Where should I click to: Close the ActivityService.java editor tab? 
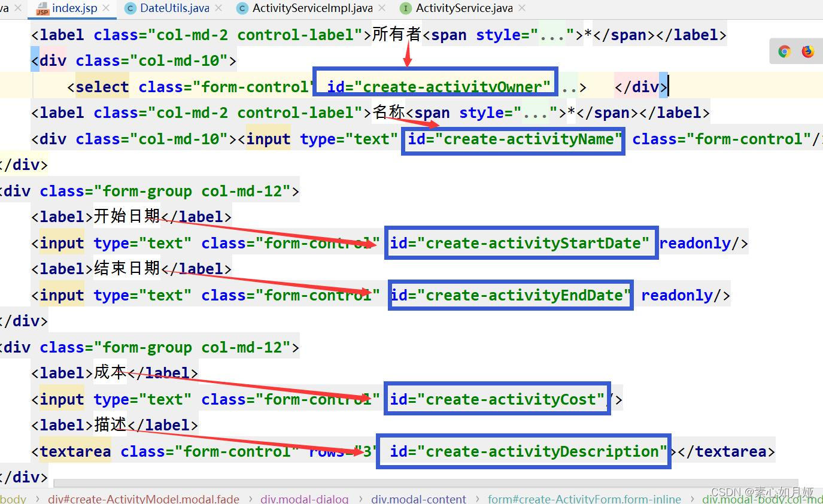click(522, 8)
